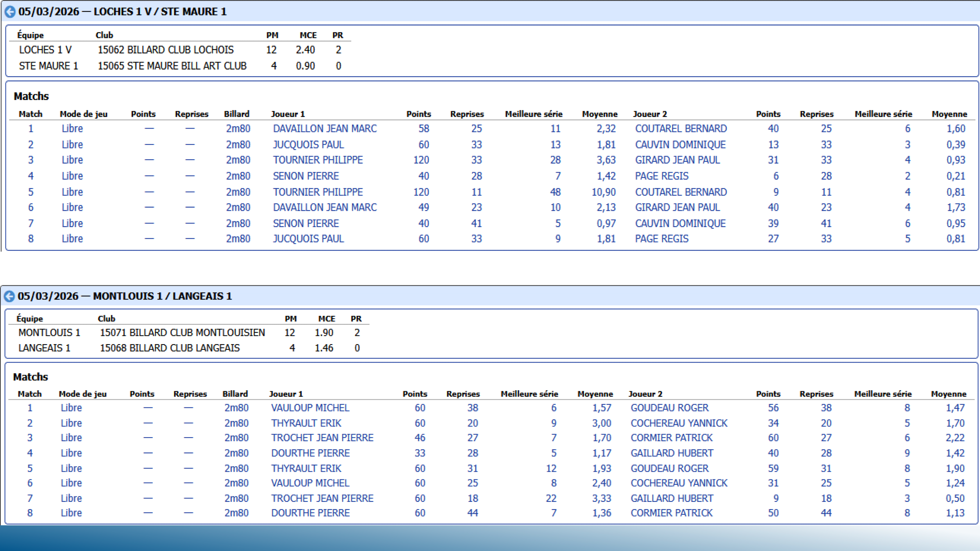Click GOUDEAU ROGER in Montlouis match 1

coord(670,408)
